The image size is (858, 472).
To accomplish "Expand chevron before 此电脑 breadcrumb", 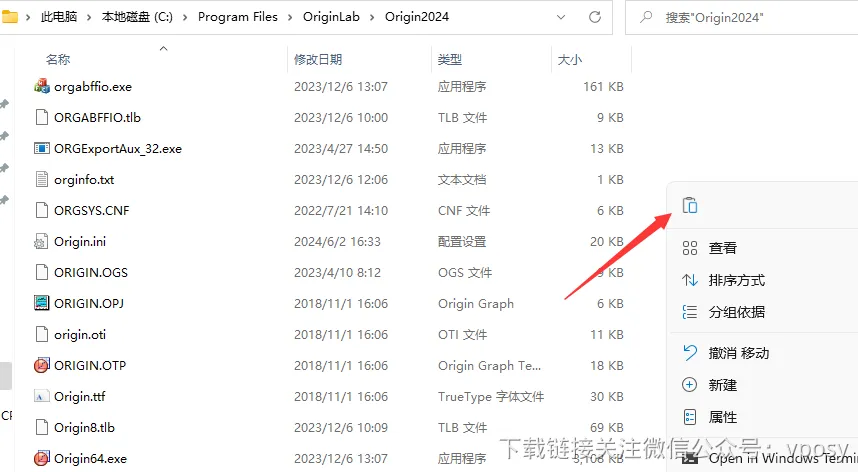I will 28,17.
